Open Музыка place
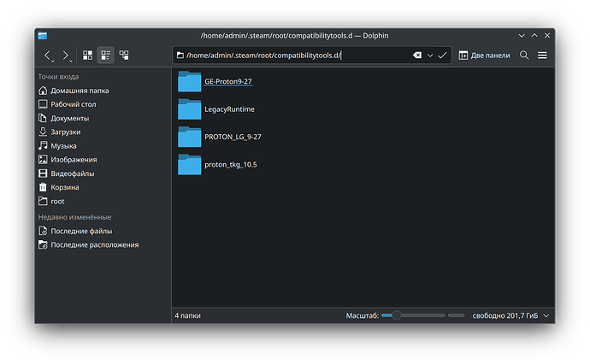Image resolution: width=590 pixels, height=364 pixels. (103, 146)
